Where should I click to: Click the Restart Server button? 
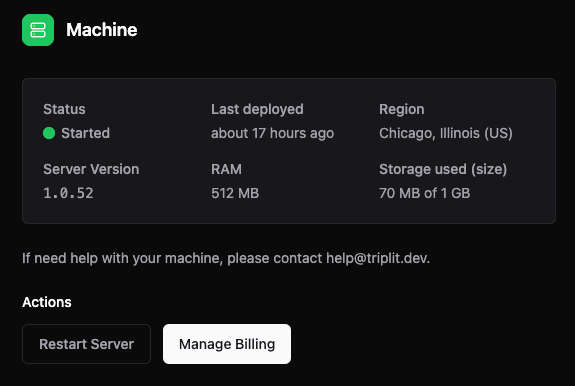pos(87,344)
